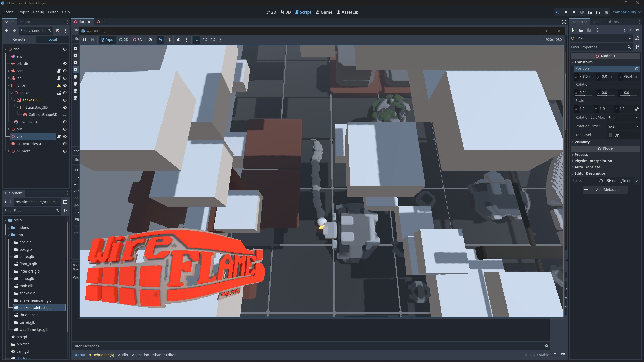Viewport: 644px width, 362px height.
Task: Open the Movie Maker mode icon
Action: 606,12
